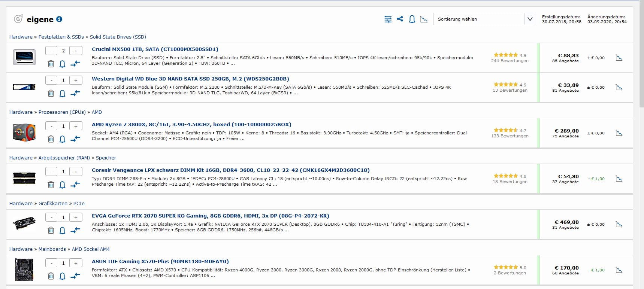Viewport: 644px width, 289px height.
Task: Set price alert for AMD Ryzen 7 3800X
Action: click(63, 139)
